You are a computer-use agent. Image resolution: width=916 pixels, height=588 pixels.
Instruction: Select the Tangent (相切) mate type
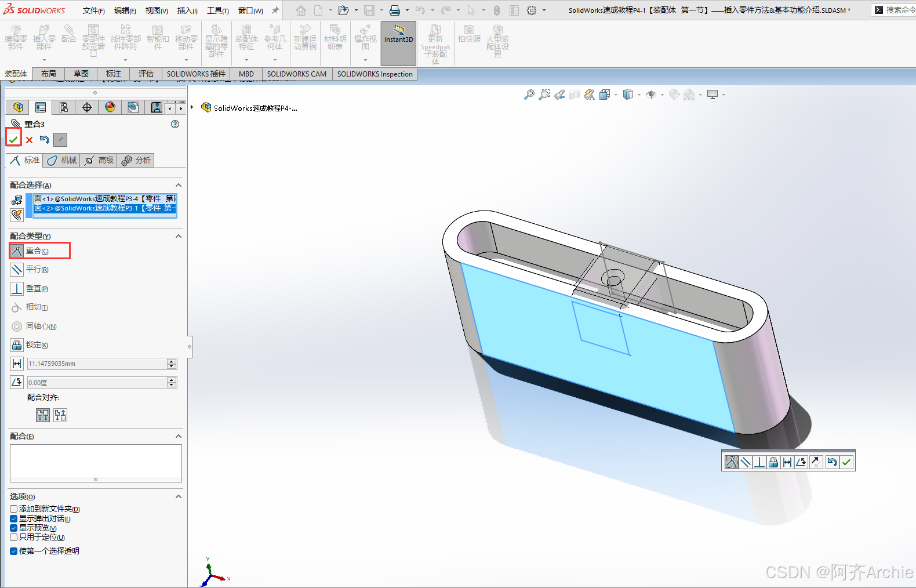point(30,307)
